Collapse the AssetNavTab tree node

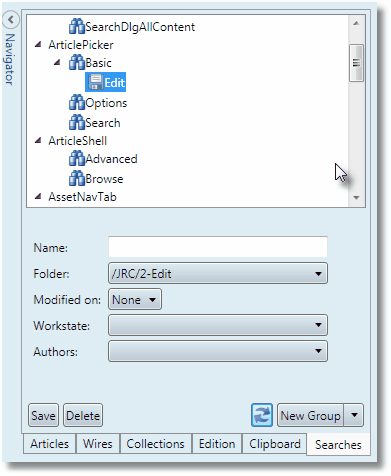click(38, 196)
